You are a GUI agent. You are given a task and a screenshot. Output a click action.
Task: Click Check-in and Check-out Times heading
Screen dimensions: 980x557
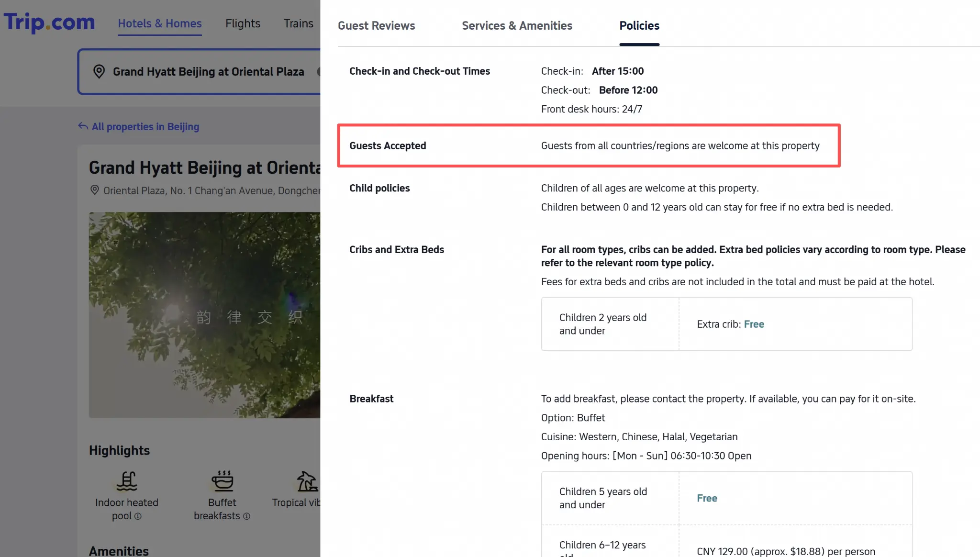point(420,71)
